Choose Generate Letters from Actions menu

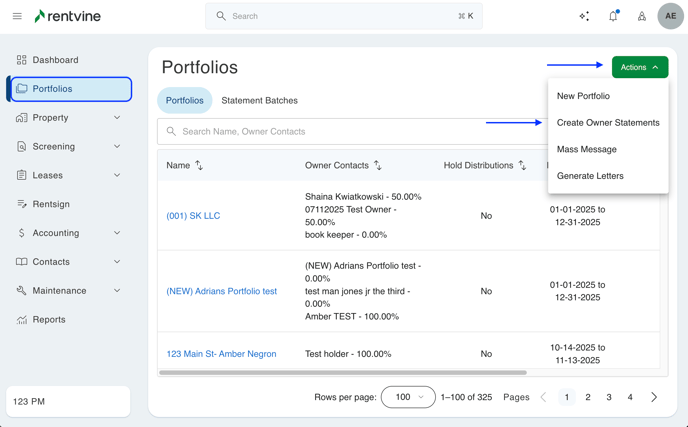pos(590,176)
